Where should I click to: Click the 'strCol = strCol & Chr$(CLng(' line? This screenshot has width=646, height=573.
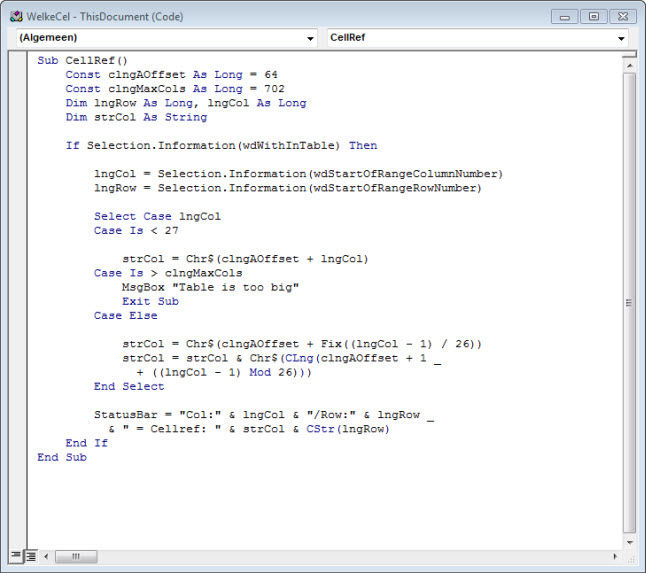tap(281, 358)
